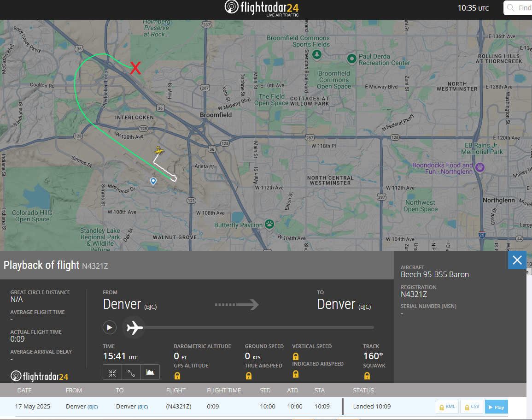Click the 160° track value
This screenshot has height=420, width=532.
[x=373, y=356]
